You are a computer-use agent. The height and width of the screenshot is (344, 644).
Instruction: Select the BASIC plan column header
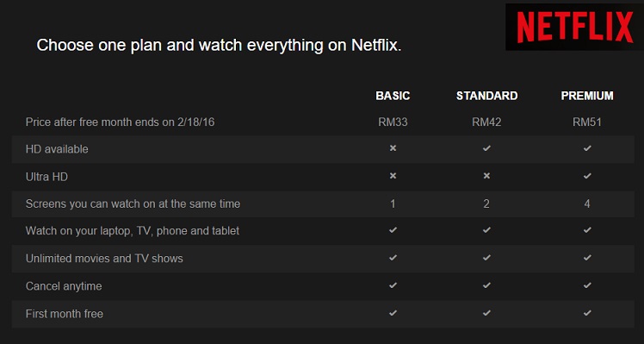(x=393, y=96)
